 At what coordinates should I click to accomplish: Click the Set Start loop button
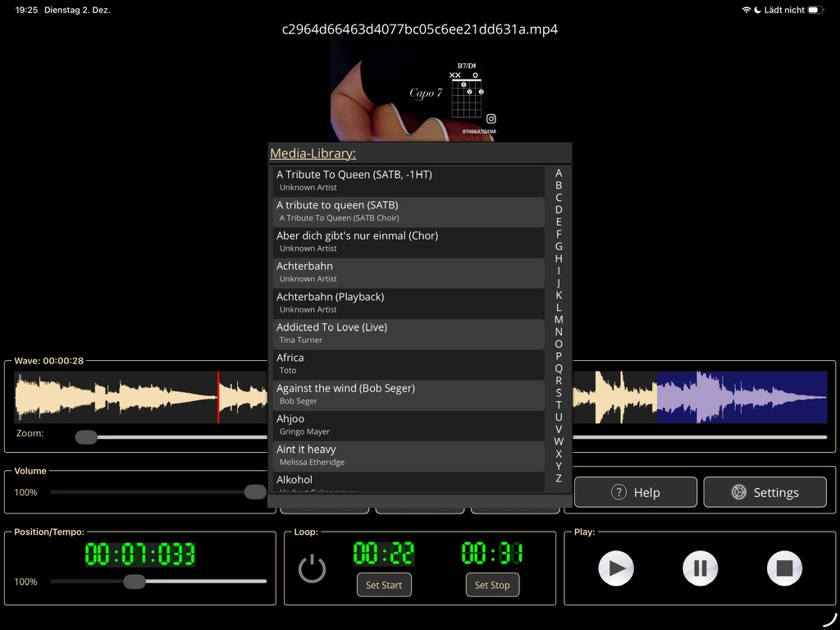pos(384,585)
